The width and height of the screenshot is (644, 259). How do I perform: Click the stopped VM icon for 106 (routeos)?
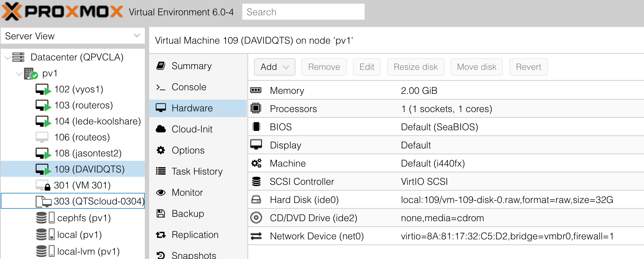click(42, 137)
